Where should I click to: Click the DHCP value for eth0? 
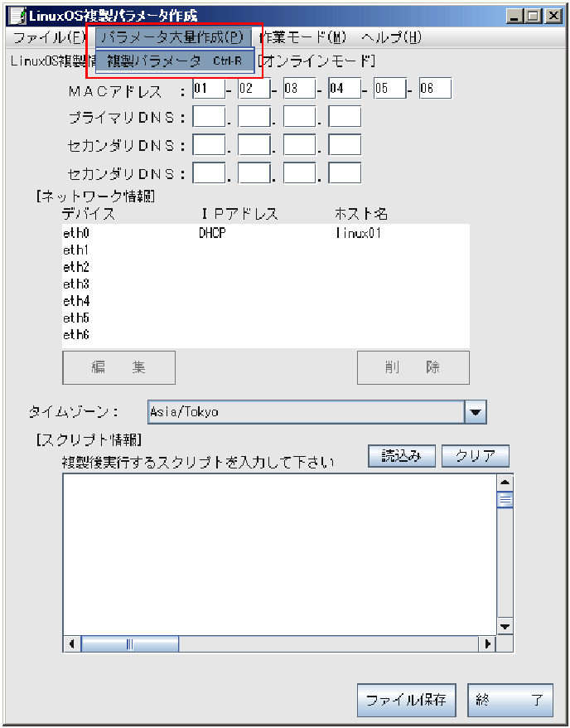click(x=212, y=233)
